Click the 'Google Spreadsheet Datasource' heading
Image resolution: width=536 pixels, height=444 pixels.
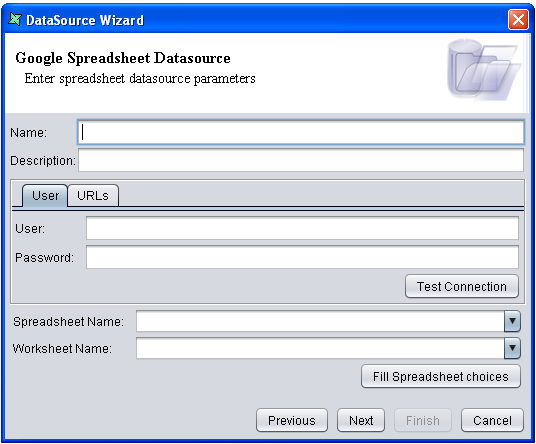[123, 58]
